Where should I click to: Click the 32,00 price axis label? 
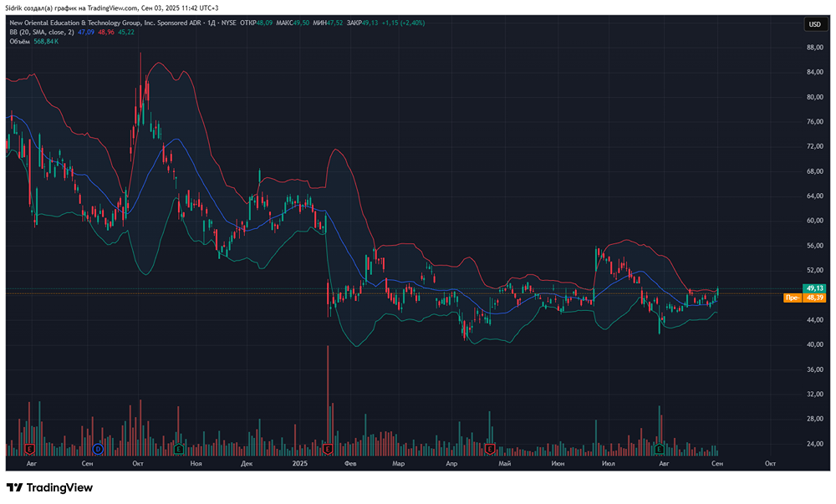[x=814, y=395]
